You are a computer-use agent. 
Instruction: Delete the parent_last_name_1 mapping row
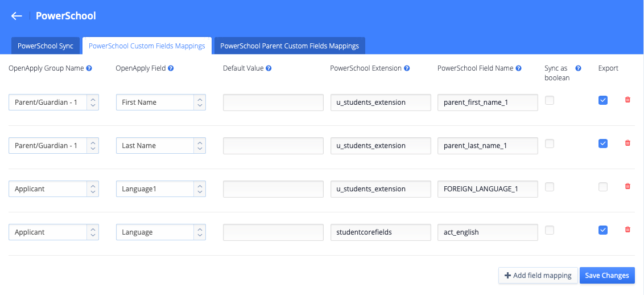tap(627, 143)
